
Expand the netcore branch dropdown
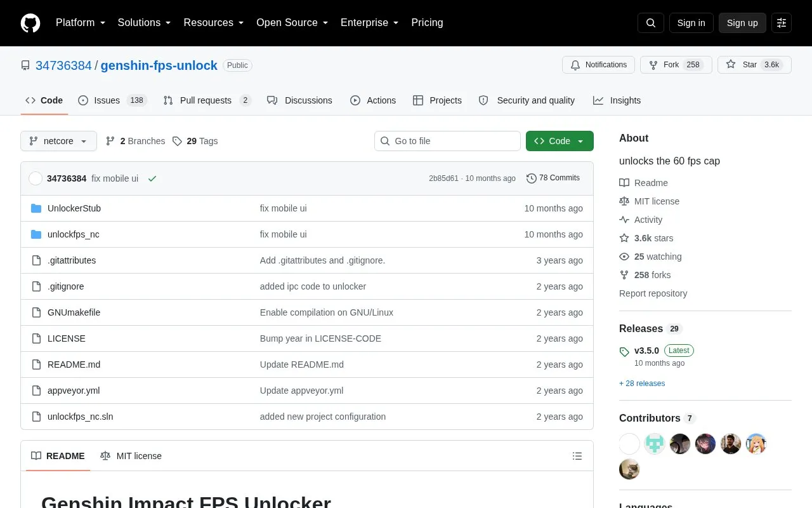58,141
